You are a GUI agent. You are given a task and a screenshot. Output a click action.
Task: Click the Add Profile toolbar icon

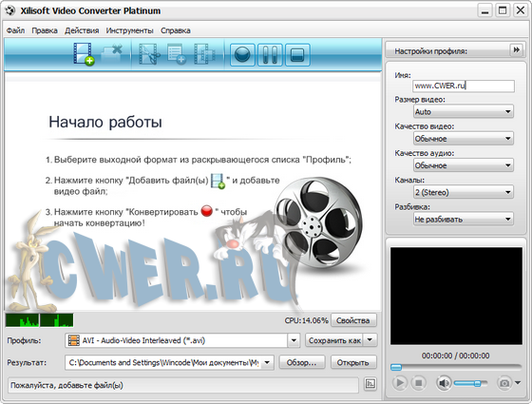[177, 54]
